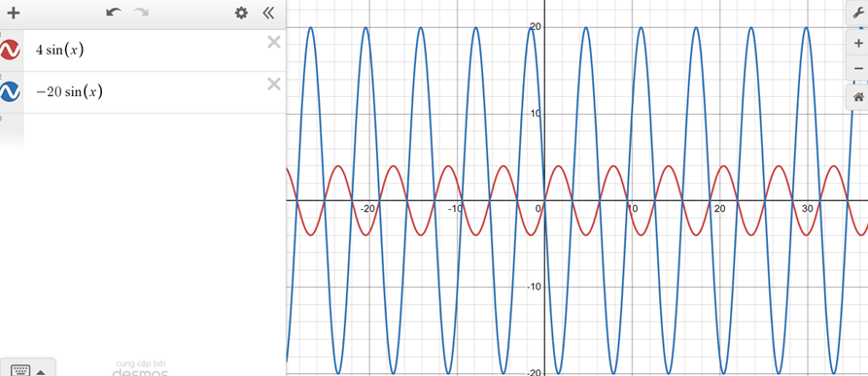Click the '-10' label on the y-axis
The height and width of the screenshot is (376, 868).
tap(535, 287)
